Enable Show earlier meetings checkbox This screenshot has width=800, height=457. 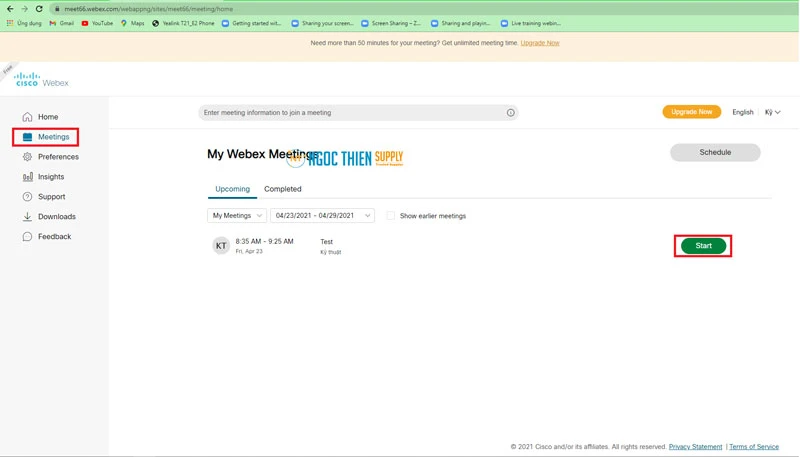(390, 216)
